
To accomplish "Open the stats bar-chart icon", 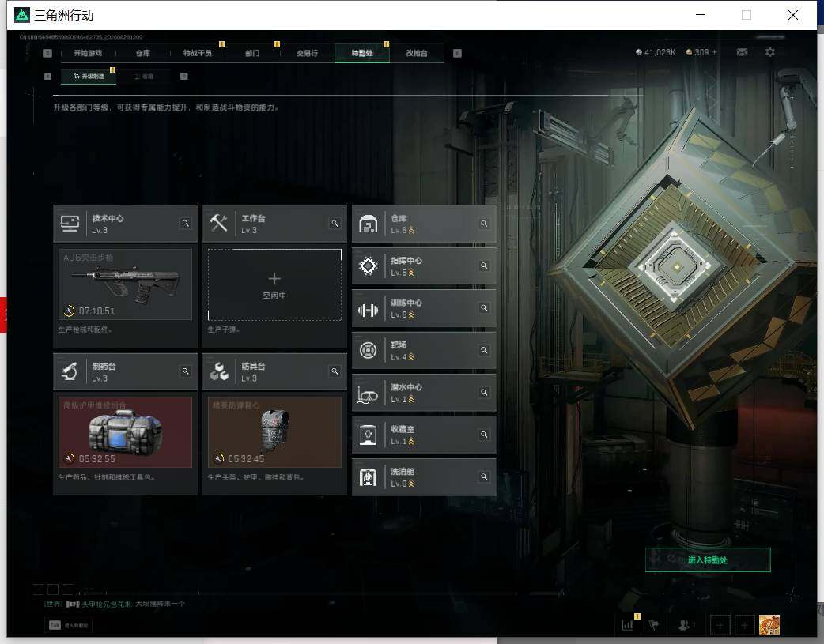I will click(627, 625).
